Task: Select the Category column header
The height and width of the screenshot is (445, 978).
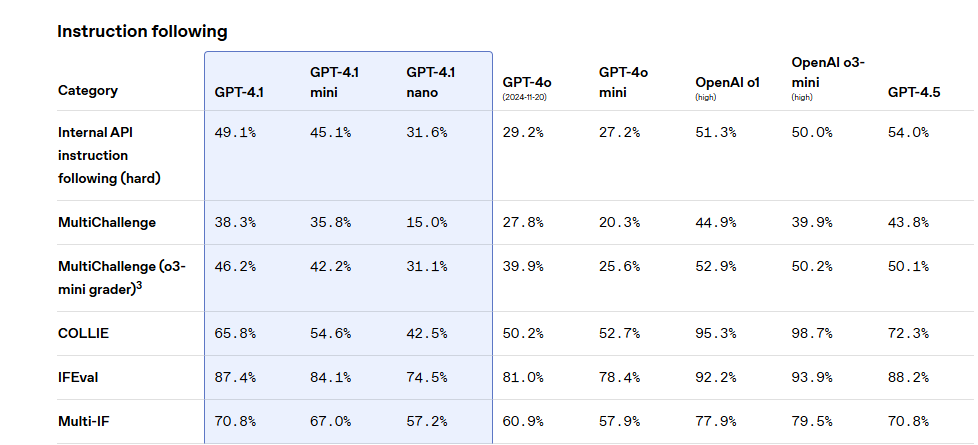Action: 88,91
